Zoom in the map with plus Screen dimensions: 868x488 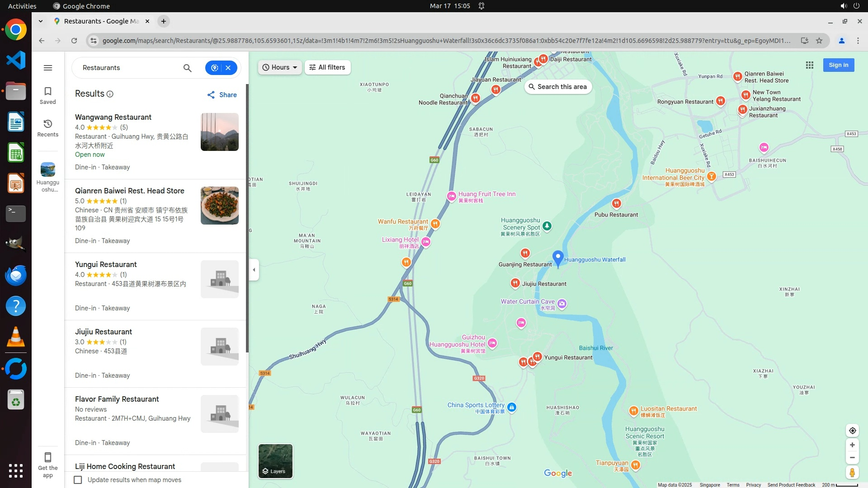[x=852, y=445]
